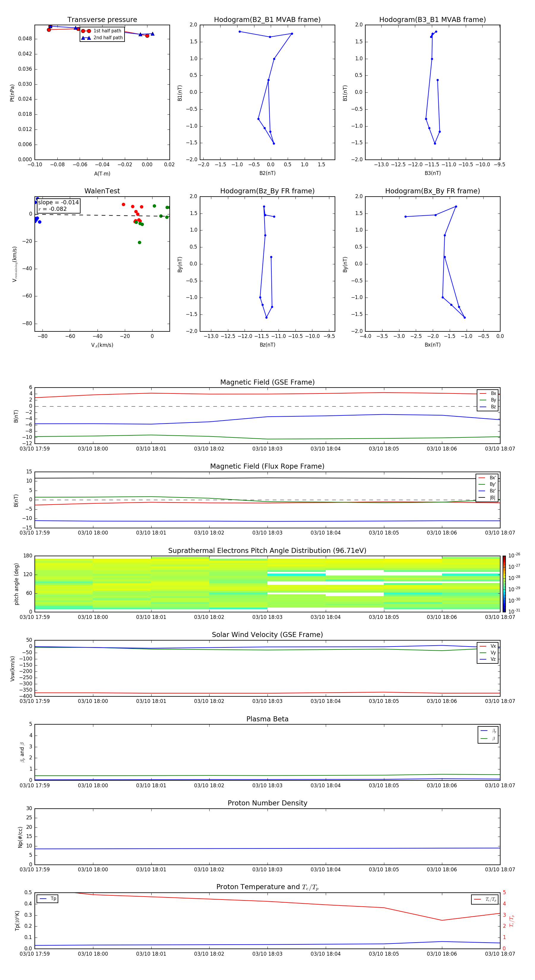Click the 'Bx(nT)' x-axis label

coord(432,345)
